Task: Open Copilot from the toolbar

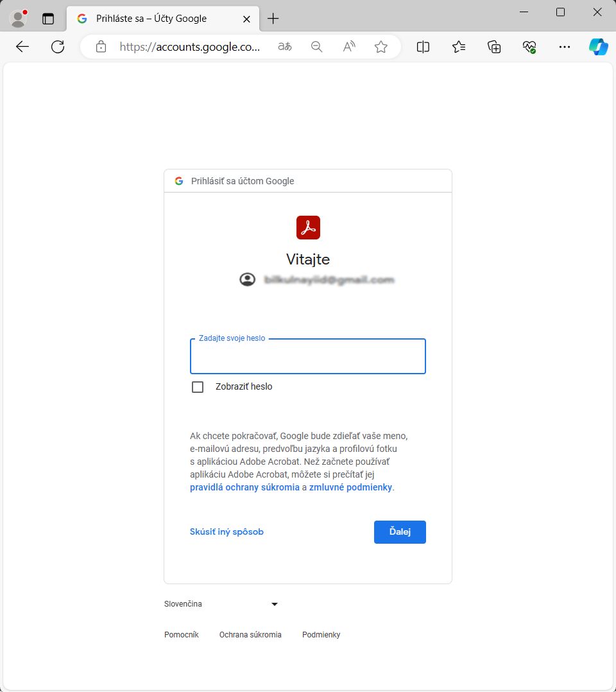Action: pos(598,46)
